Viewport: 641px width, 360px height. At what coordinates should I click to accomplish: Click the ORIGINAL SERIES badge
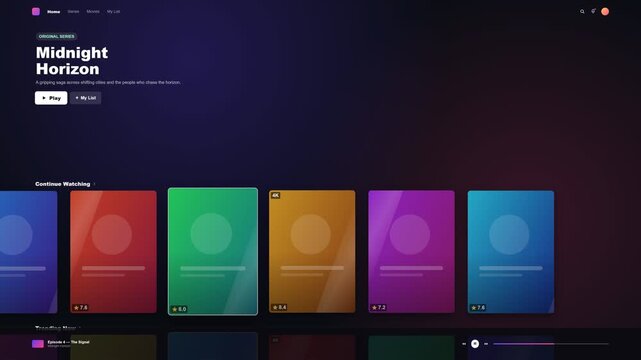pyautogui.click(x=56, y=36)
